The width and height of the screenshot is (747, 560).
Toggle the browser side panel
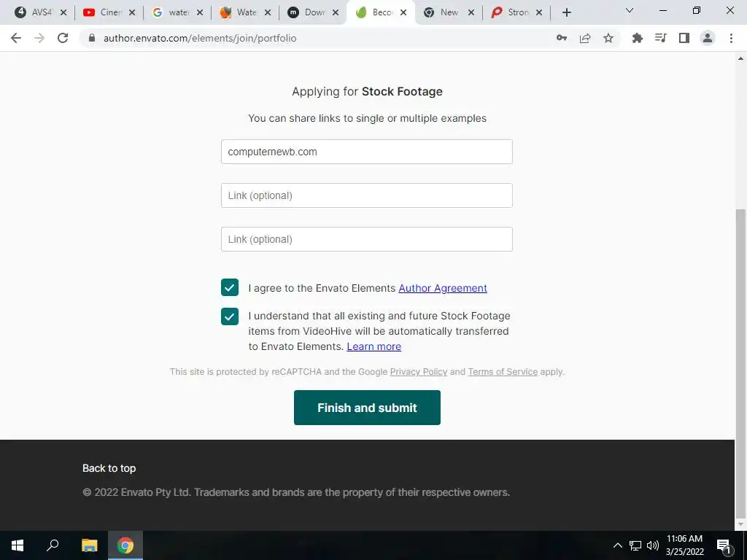684,38
